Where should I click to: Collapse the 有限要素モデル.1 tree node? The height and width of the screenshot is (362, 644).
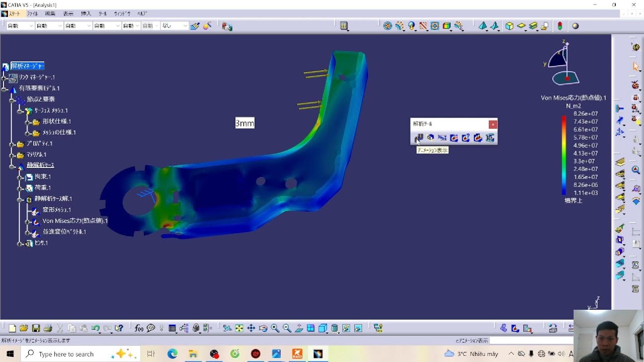coord(5,88)
